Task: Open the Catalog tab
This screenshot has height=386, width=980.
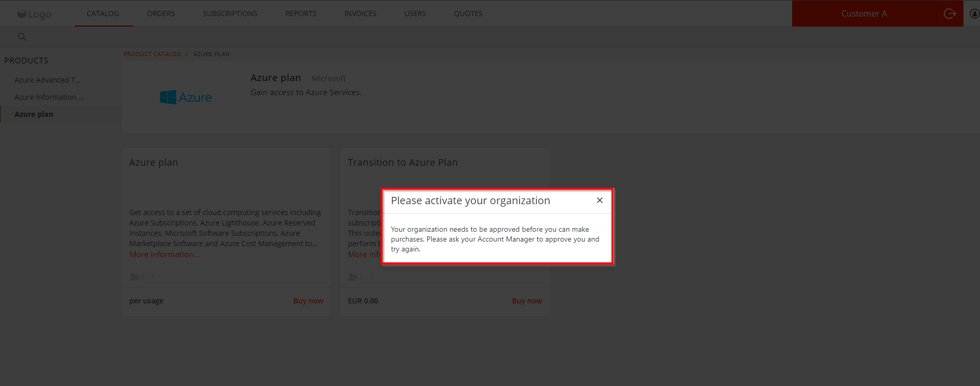Action: (x=103, y=14)
